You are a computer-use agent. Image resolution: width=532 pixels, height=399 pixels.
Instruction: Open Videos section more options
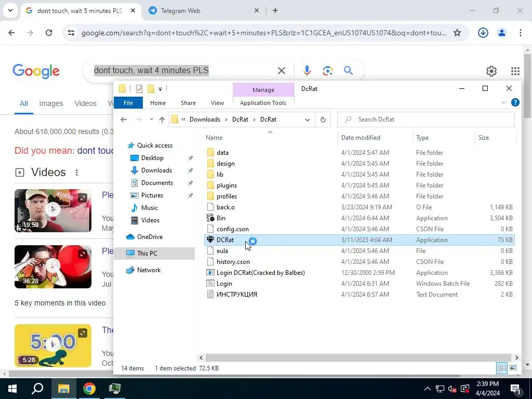(x=77, y=172)
